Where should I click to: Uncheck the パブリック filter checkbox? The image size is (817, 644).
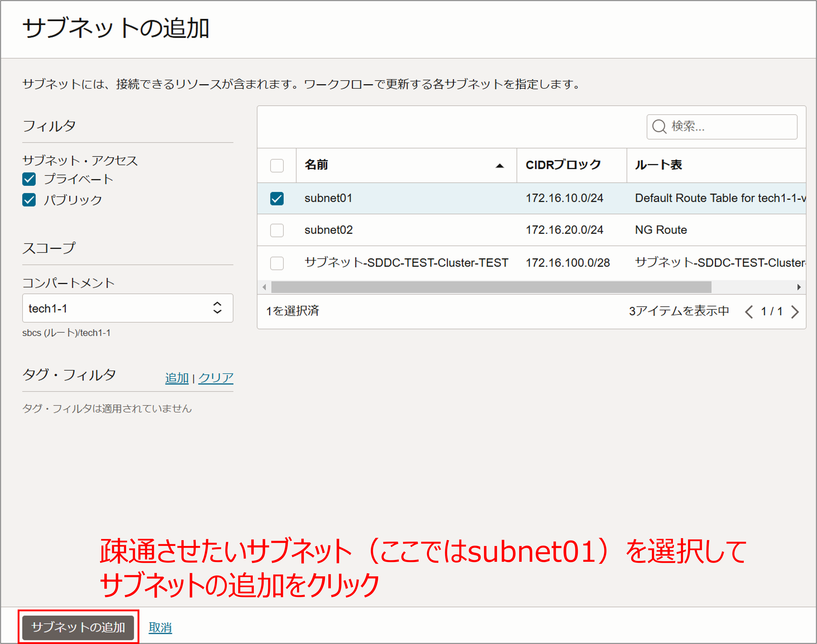tap(29, 200)
